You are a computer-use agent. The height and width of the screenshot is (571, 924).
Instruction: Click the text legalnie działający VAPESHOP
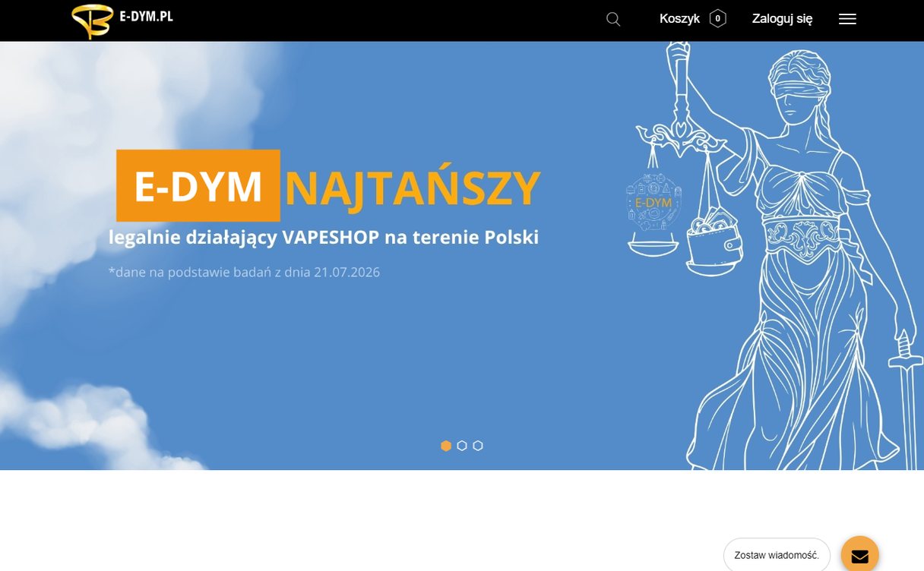(244, 238)
